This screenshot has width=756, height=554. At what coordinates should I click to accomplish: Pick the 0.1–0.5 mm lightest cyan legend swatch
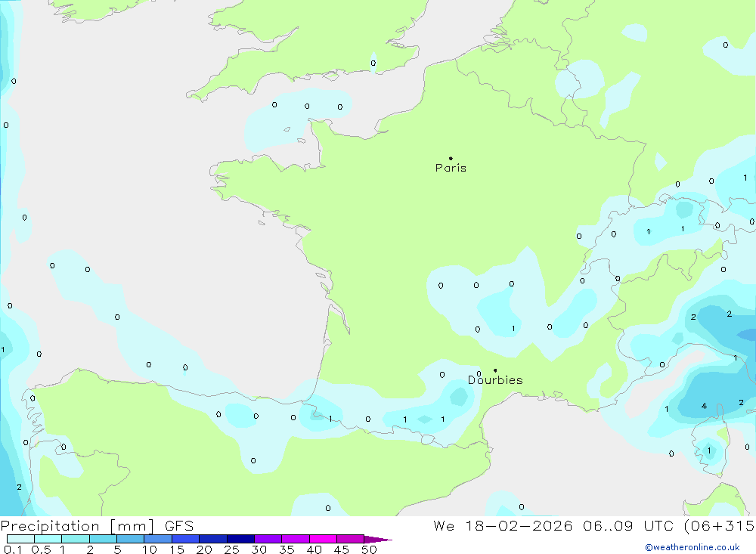20,539
